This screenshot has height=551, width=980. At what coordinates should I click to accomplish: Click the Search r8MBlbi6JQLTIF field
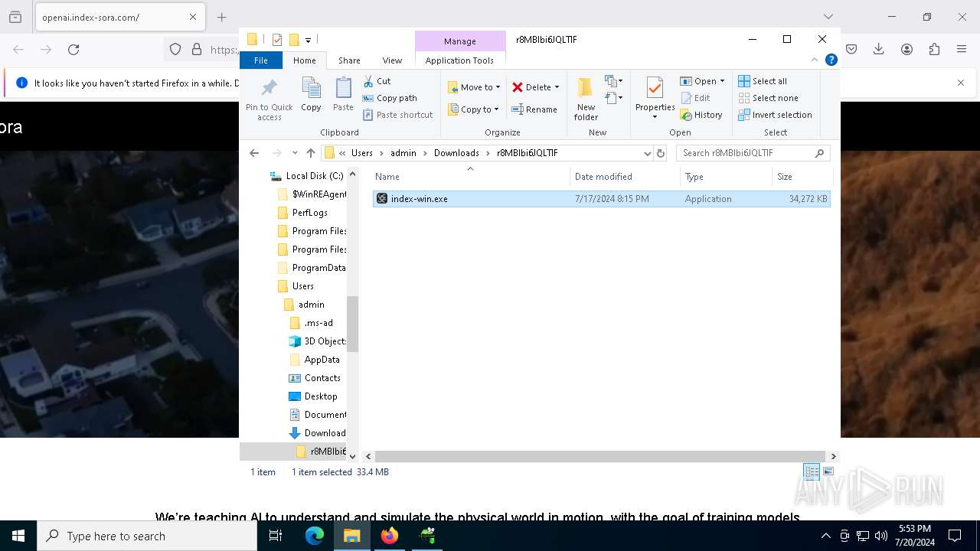[753, 153]
